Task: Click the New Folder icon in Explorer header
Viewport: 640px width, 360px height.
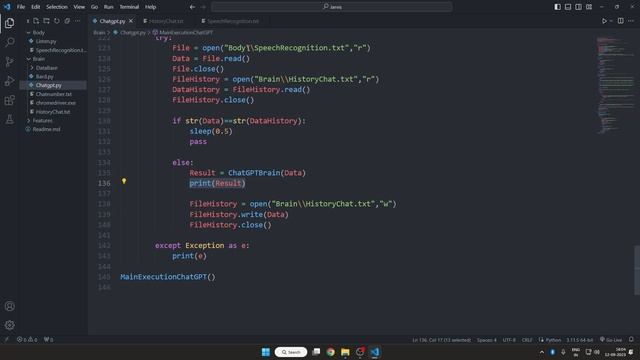Action: click(47, 21)
